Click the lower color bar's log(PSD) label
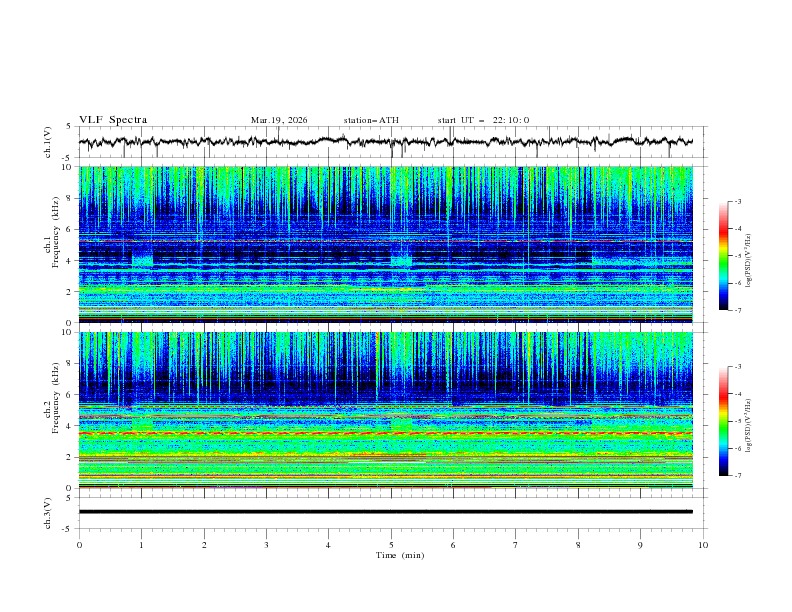This screenshot has height=612, width=792. [x=749, y=426]
